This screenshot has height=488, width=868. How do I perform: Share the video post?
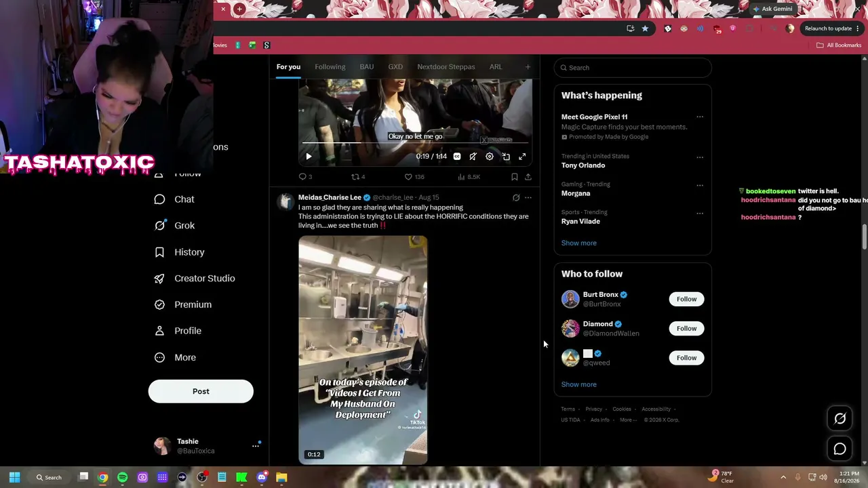pos(528,177)
